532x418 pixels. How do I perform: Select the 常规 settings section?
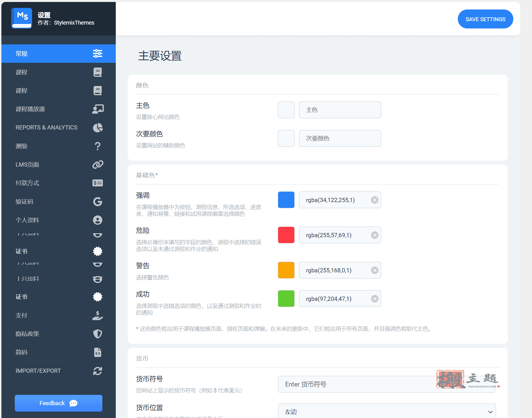click(x=59, y=54)
